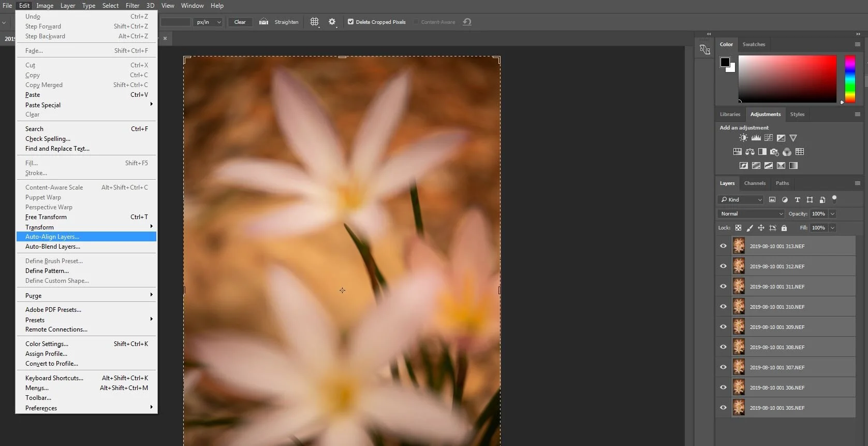This screenshot has height=446, width=868.
Task: Lock layer position
Action: coord(761,228)
